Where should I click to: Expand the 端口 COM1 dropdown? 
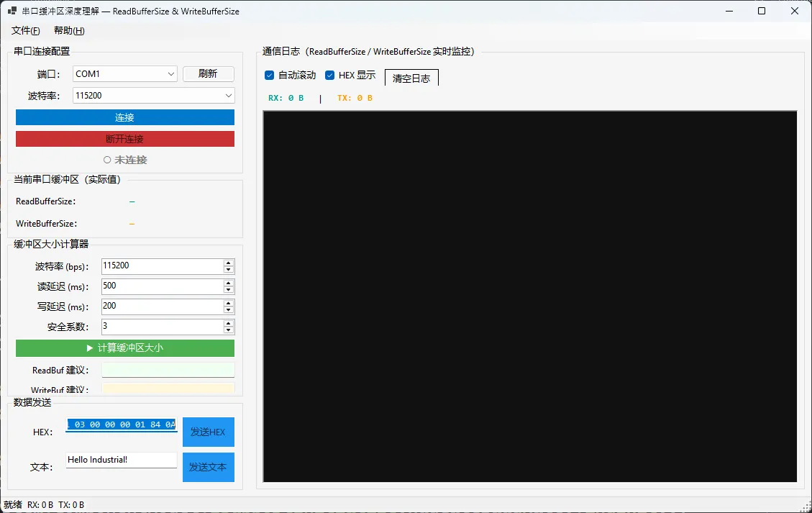[170, 74]
